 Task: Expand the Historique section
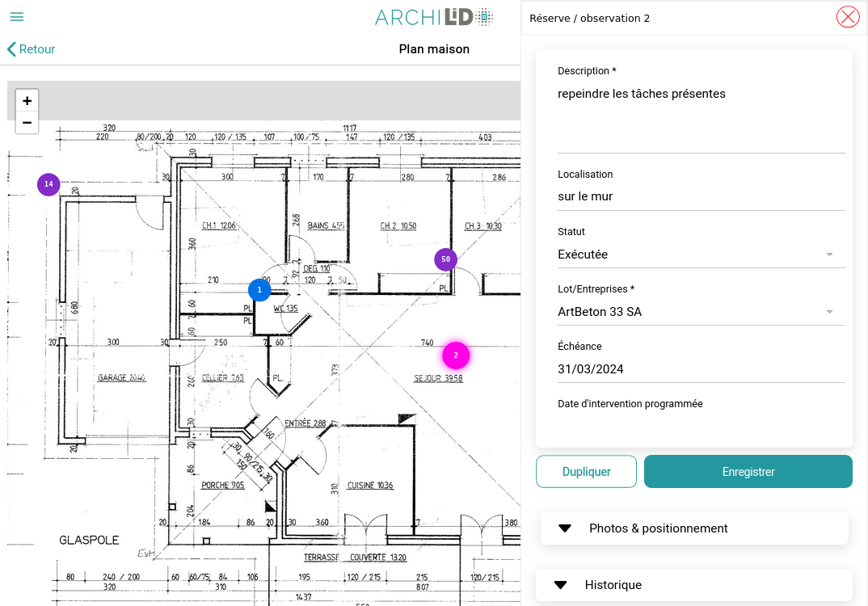point(694,585)
